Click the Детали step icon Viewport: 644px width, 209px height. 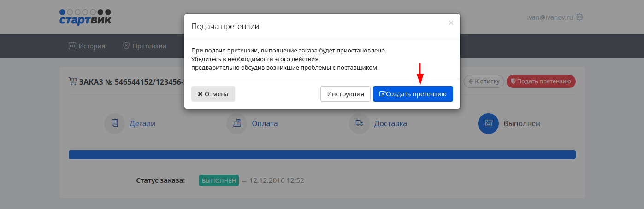pos(114,123)
